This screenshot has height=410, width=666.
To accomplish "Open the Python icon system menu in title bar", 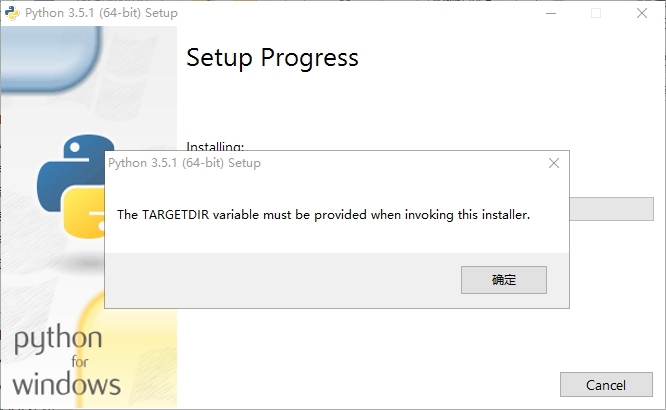I will pyautogui.click(x=12, y=13).
